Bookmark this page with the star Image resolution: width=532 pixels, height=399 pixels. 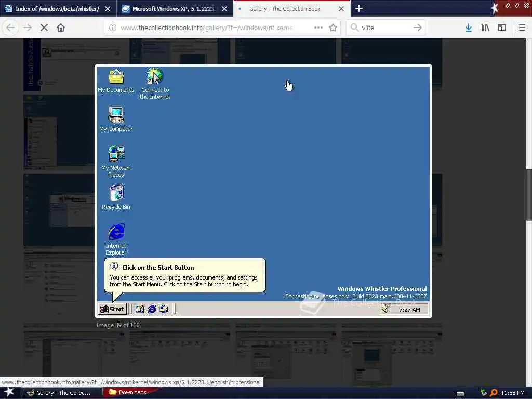[333, 28]
